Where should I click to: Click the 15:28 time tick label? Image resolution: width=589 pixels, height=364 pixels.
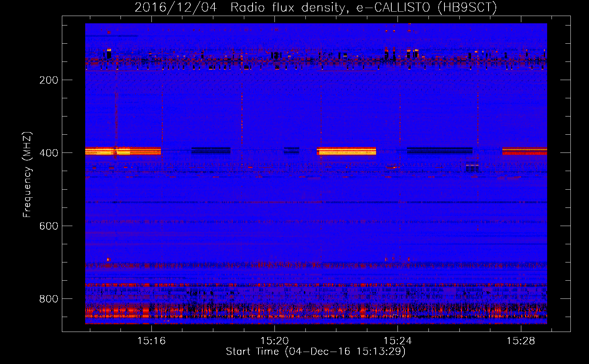tap(521, 341)
